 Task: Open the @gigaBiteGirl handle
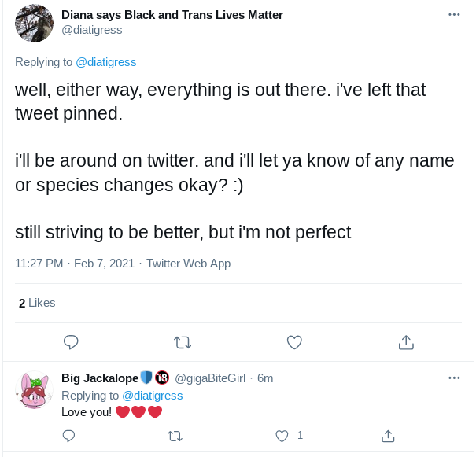tap(210, 378)
